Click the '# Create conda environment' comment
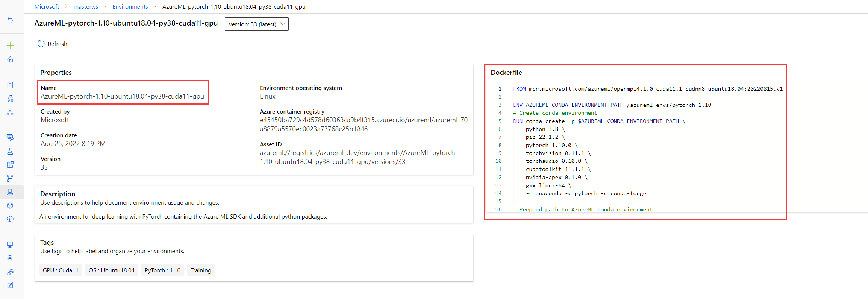This screenshot has height=299, width=868. 555,113
